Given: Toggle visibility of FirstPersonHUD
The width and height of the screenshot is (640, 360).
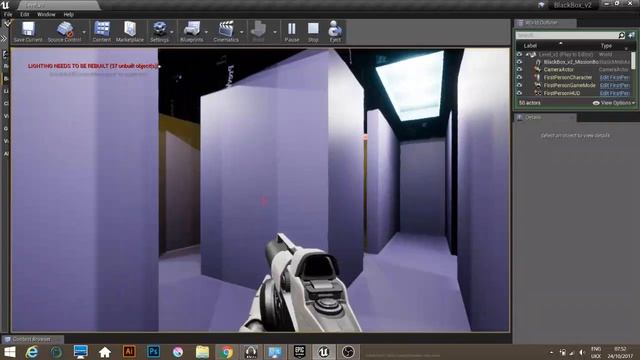Looking at the screenshot, I should click(x=519, y=93).
